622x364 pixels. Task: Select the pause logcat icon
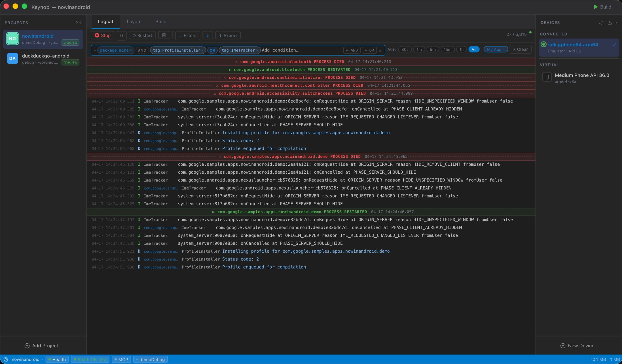tap(121, 35)
